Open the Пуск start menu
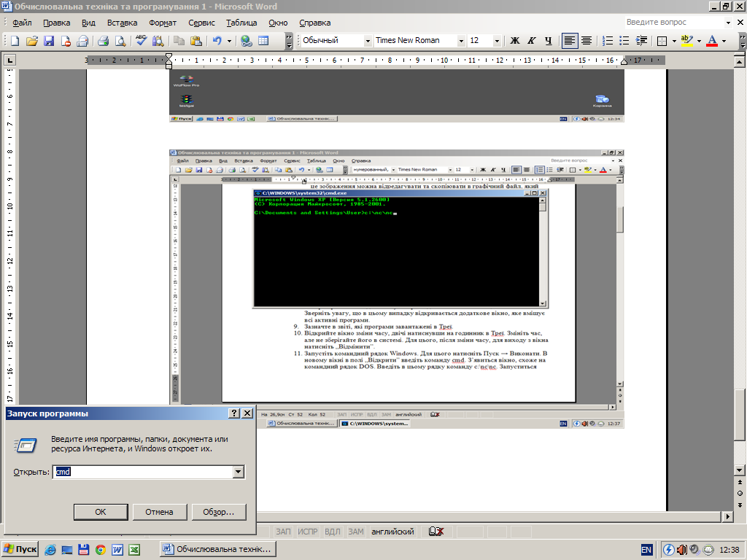Screen dimensions: 747x560 click(x=20, y=550)
